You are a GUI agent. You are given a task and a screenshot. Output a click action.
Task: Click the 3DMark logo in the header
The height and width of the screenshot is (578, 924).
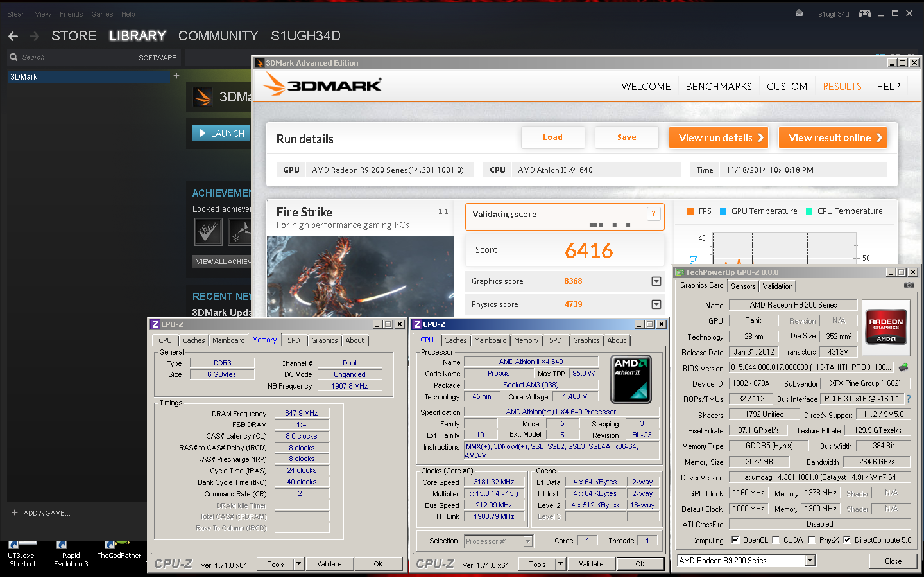tap(323, 85)
